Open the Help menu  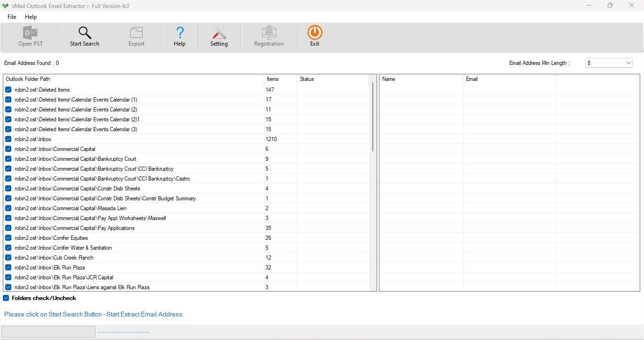(x=31, y=17)
